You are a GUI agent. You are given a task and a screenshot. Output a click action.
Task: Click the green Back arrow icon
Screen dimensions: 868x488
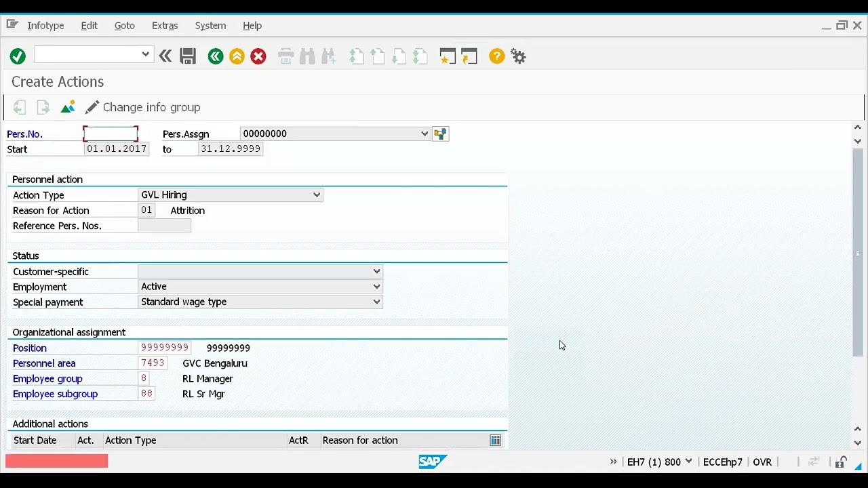[x=216, y=56]
